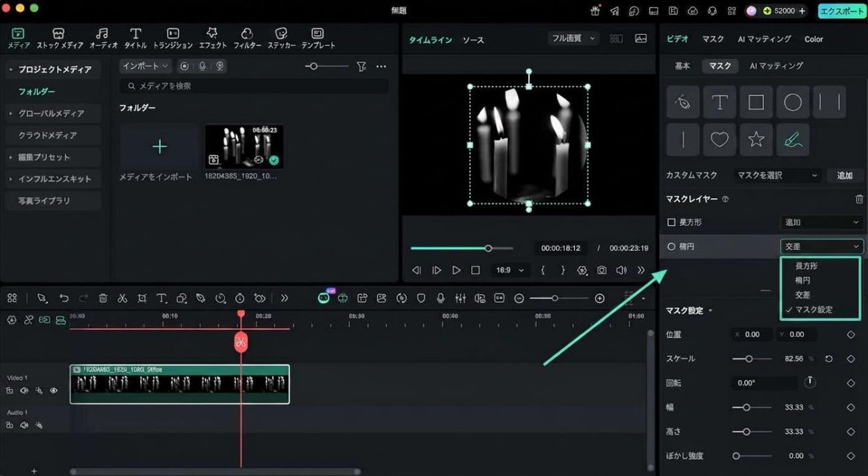The image size is (868, 476).
Task: Open the ストックメディア tab
Action: tap(59, 39)
